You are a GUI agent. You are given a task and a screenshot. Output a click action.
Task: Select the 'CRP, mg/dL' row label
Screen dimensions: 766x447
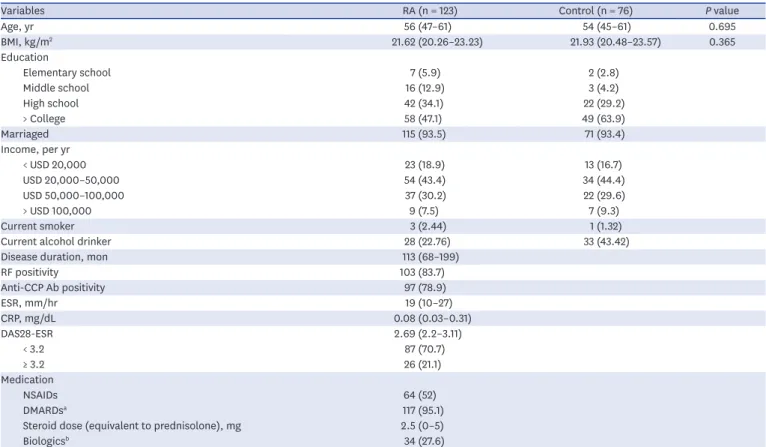[28, 319]
